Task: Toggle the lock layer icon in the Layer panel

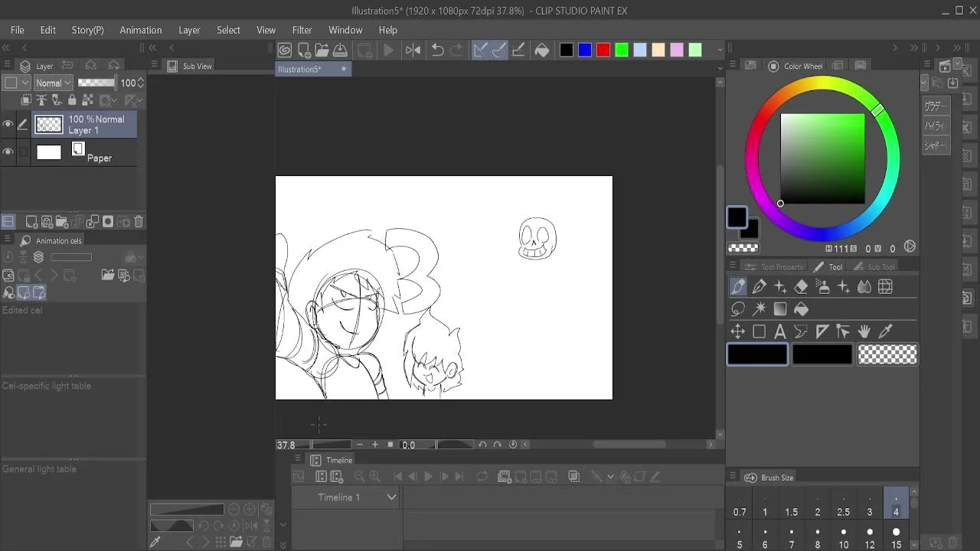Action: 72,100
